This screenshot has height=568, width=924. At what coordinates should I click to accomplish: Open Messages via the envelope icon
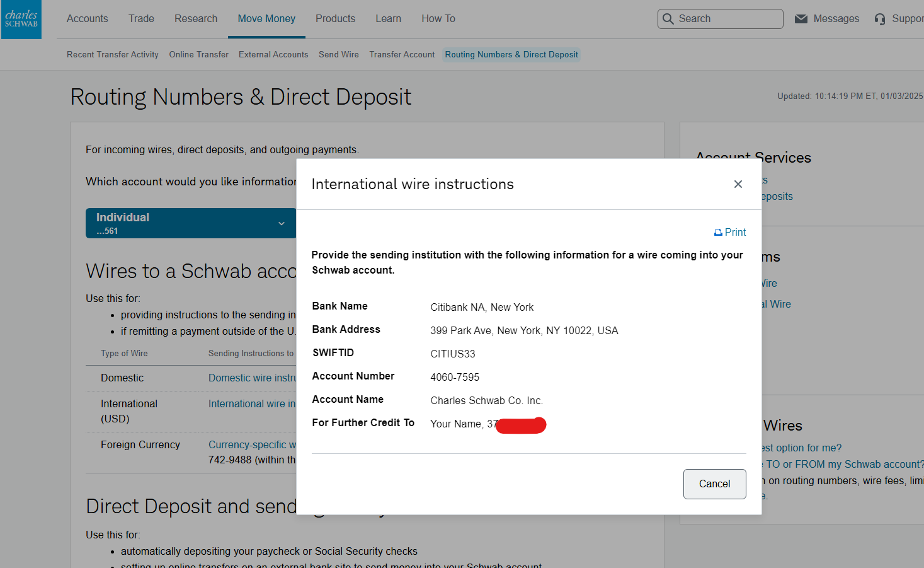(x=801, y=19)
